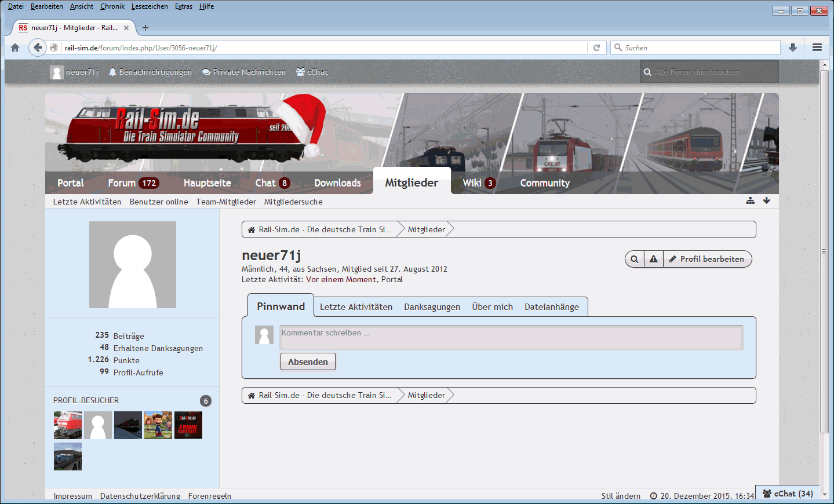Click the Stil ändern footer link
The height and width of the screenshot is (504, 834).
pyautogui.click(x=621, y=496)
